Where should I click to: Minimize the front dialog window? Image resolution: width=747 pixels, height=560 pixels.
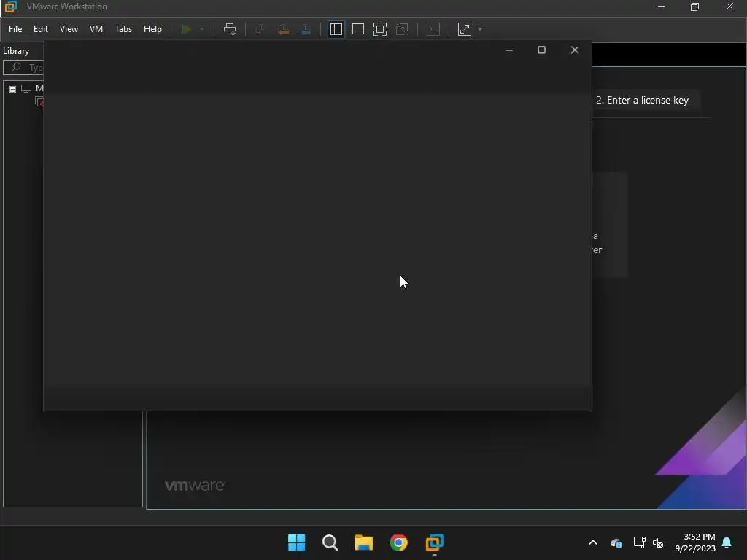pos(508,50)
